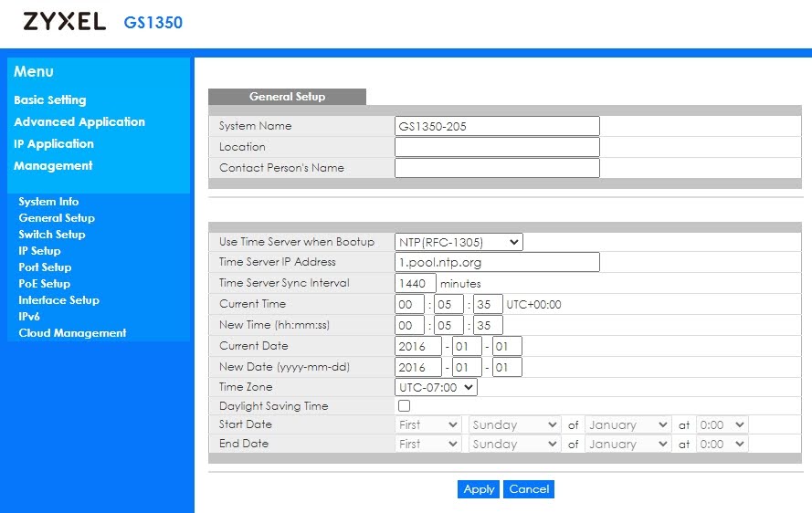Open the Management menu
This screenshot has height=513, width=812.
53,165
